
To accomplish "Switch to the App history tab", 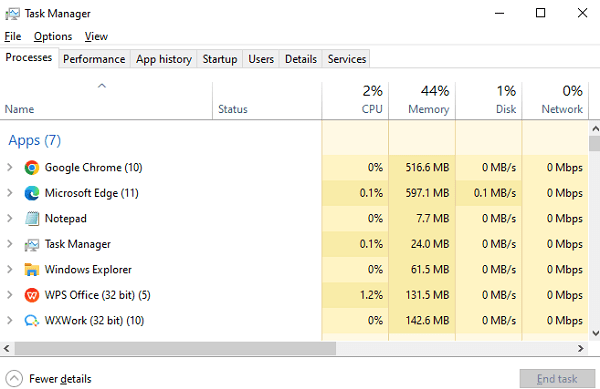I will [x=164, y=59].
